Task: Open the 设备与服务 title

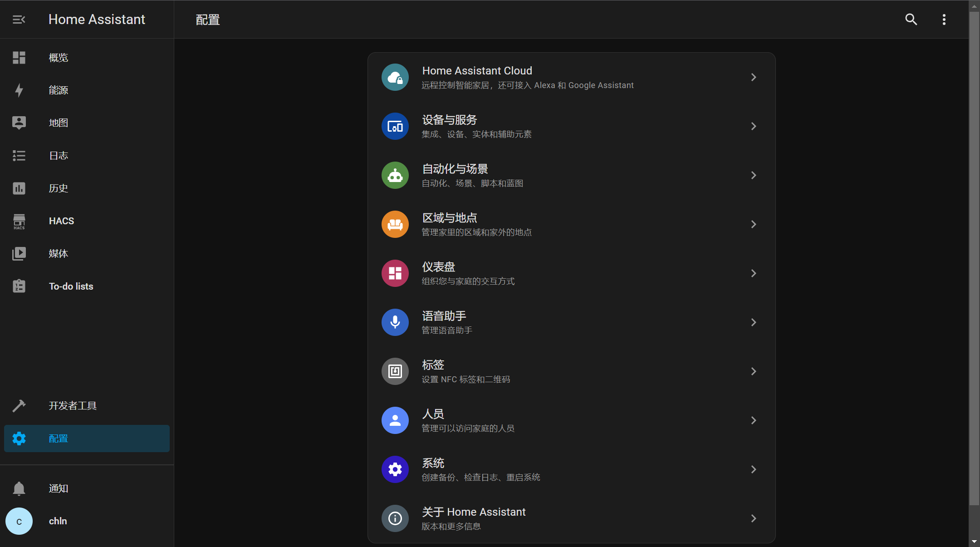Action: 450,120
